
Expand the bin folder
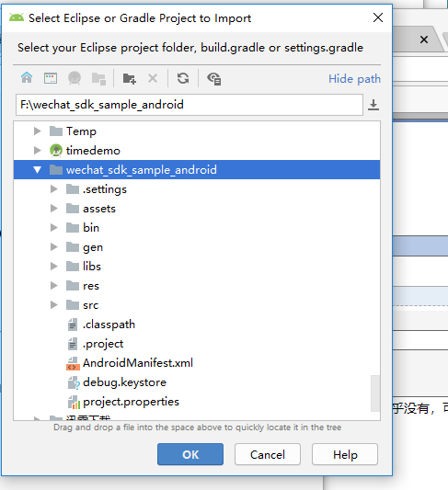53,227
